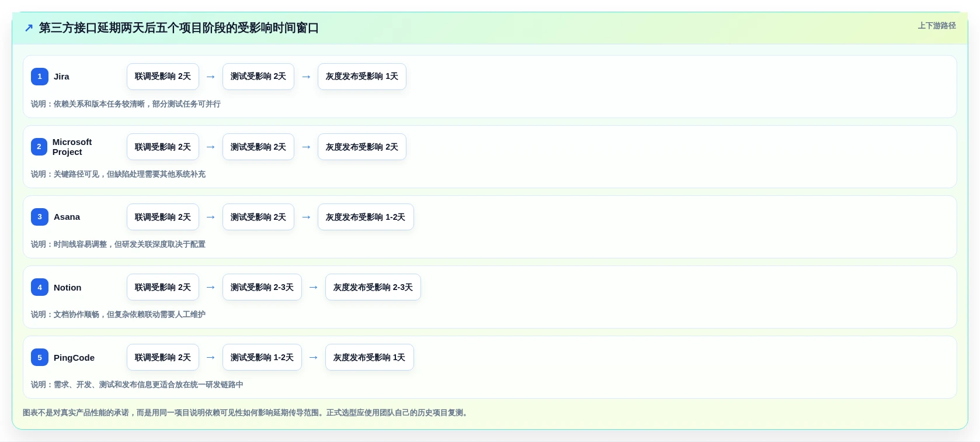
Task: Click the footer disclaimer starting 图表不是
Action: [246, 413]
